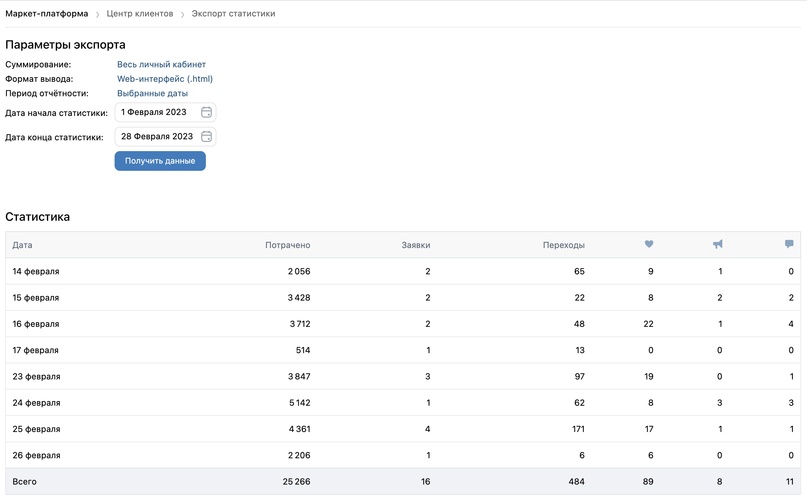Go to «Маркет-платформа» breadcrumb

[47, 14]
